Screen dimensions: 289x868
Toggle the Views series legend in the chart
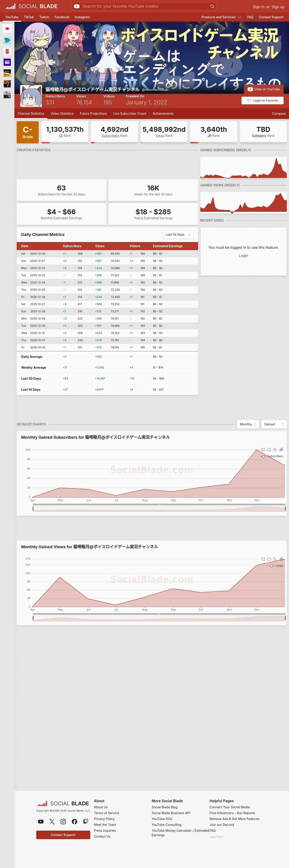[x=276, y=566]
